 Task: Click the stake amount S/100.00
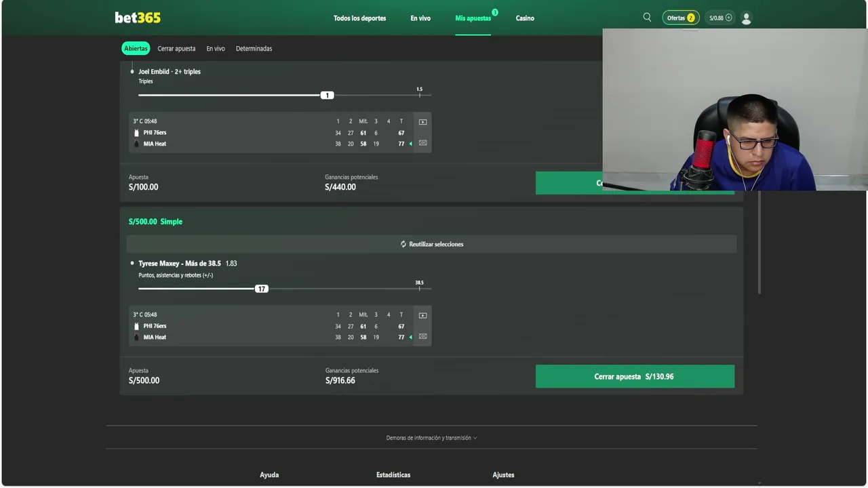[x=143, y=187]
